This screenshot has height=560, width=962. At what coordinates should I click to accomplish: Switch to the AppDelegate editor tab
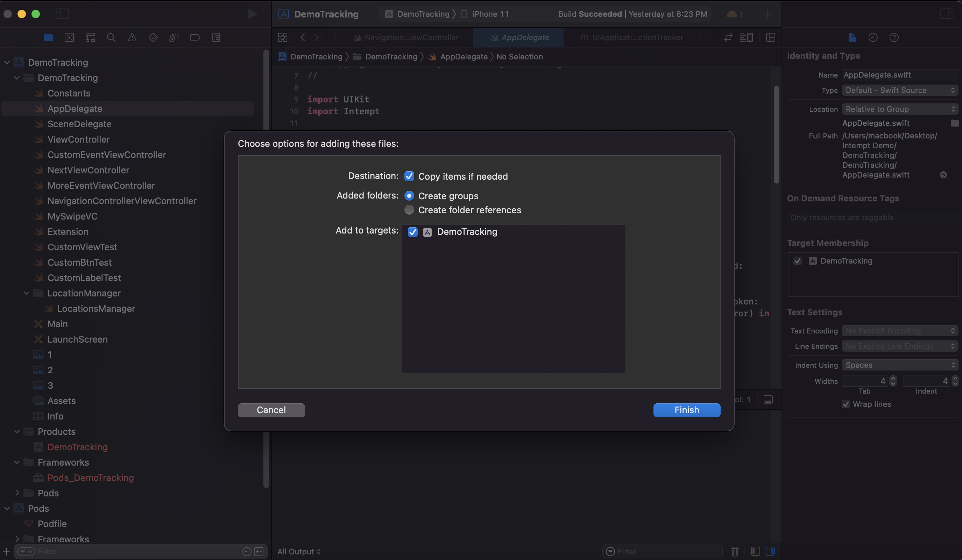518,37
